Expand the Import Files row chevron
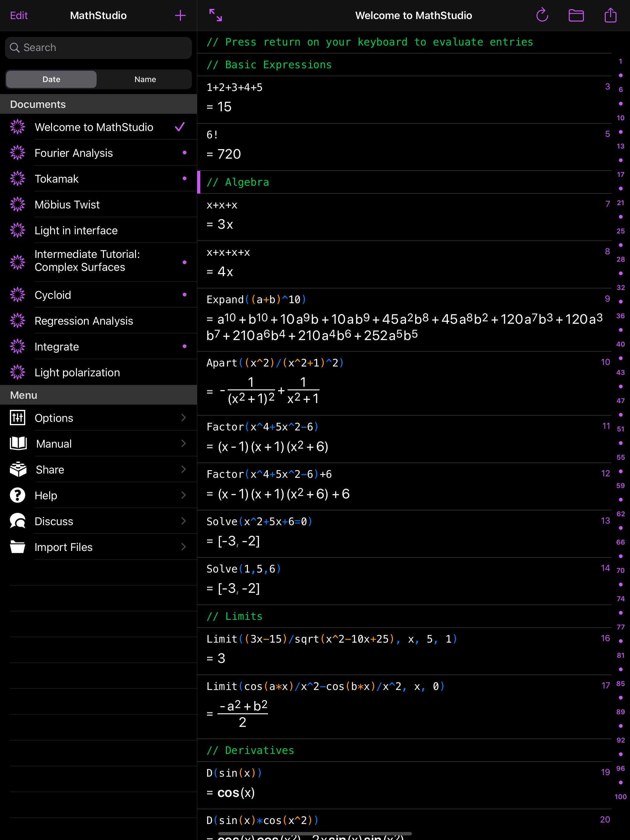This screenshot has width=630, height=840. click(184, 547)
